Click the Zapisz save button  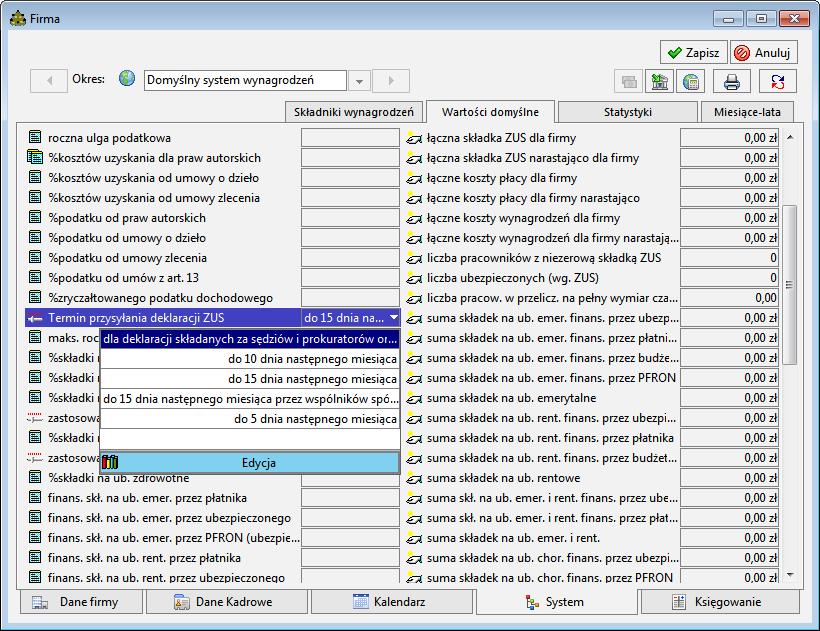[693, 53]
